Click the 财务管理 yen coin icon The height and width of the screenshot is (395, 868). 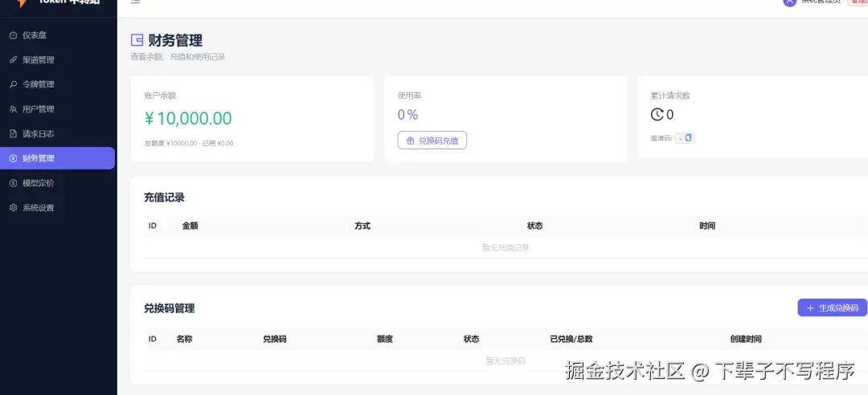point(14,158)
